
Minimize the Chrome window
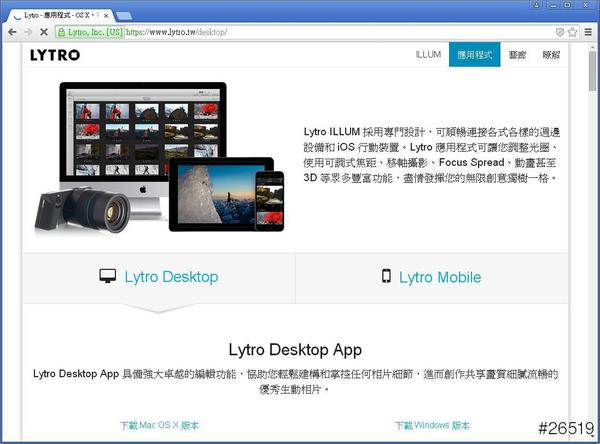pos(553,5)
